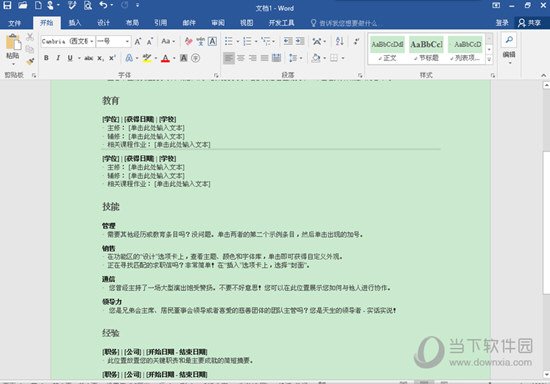Toggle Italic formatting
Image resolution: width=550 pixels, height=384 pixels.
58,58
